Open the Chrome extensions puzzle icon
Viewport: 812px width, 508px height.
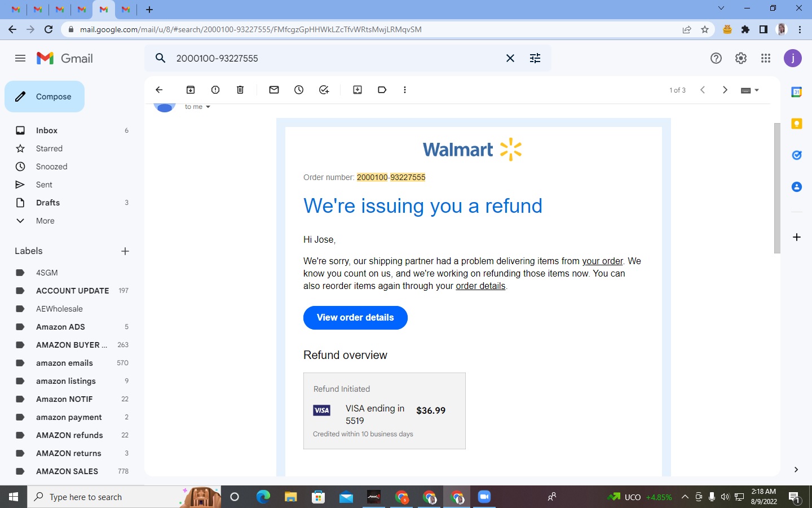click(x=745, y=29)
